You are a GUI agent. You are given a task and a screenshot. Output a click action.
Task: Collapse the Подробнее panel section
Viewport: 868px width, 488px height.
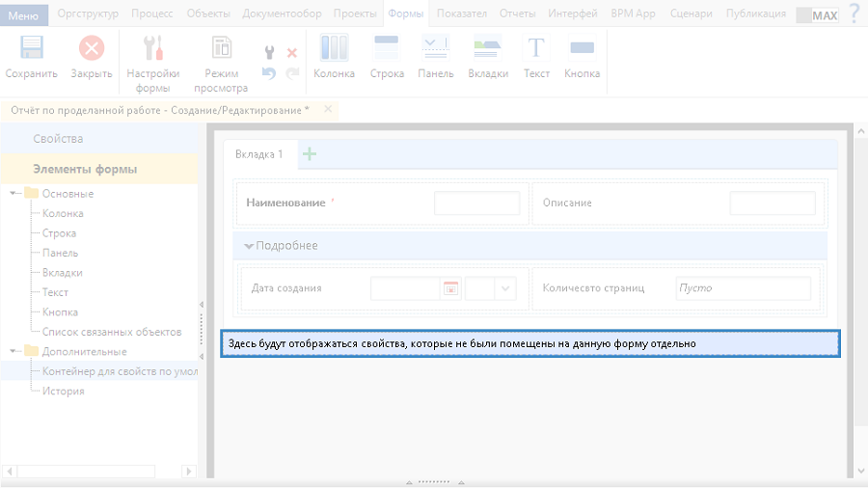[x=250, y=246]
